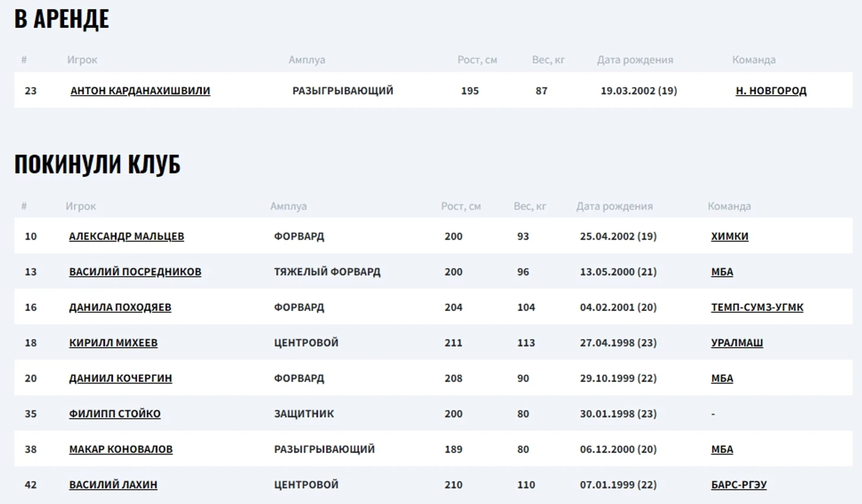862x504 pixels.
Task: Open Кирилл Михеев player link
Action: click(x=113, y=342)
